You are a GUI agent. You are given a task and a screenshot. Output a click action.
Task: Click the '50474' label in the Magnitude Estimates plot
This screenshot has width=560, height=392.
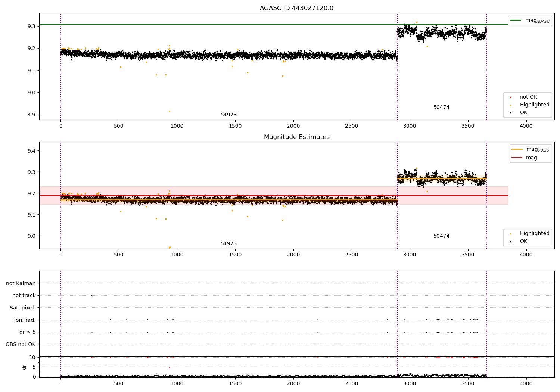(441, 236)
